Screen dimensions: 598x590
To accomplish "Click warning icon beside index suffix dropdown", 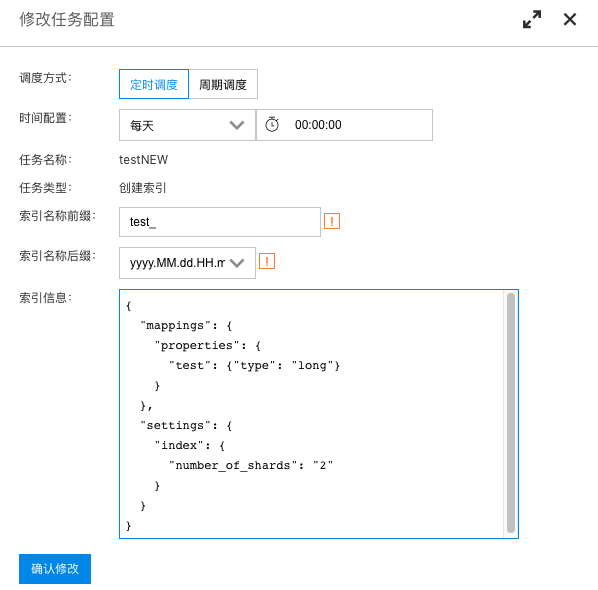I will click(267, 261).
